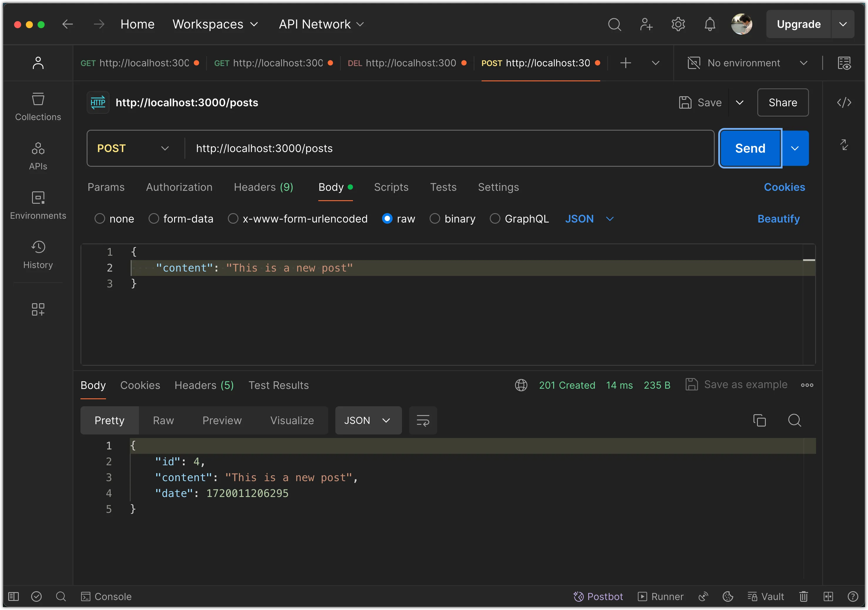Show the tabs overflow chevron list
Viewport: 868px width, 610px height.
click(x=655, y=63)
